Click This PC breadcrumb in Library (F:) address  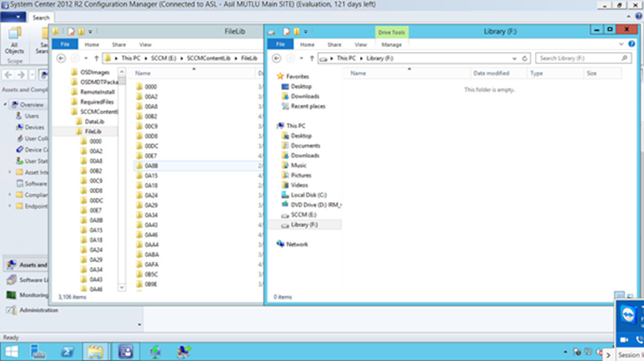coord(346,58)
